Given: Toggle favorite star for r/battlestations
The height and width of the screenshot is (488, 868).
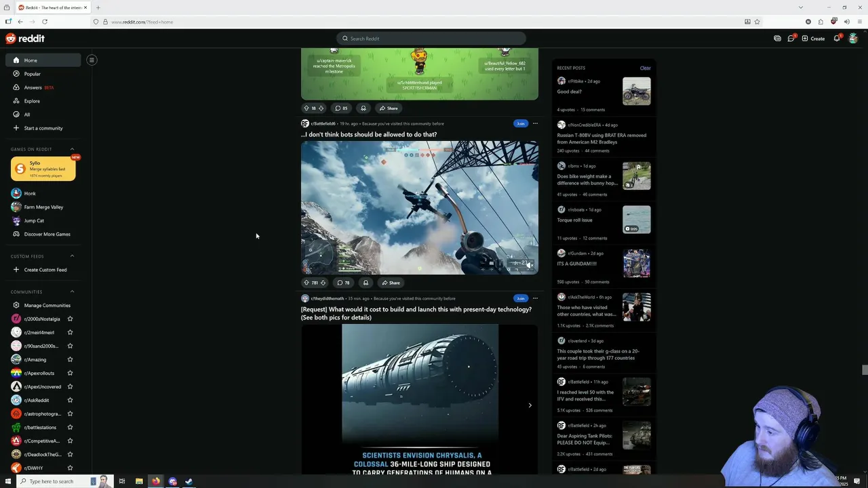Looking at the screenshot, I should [70, 427].
